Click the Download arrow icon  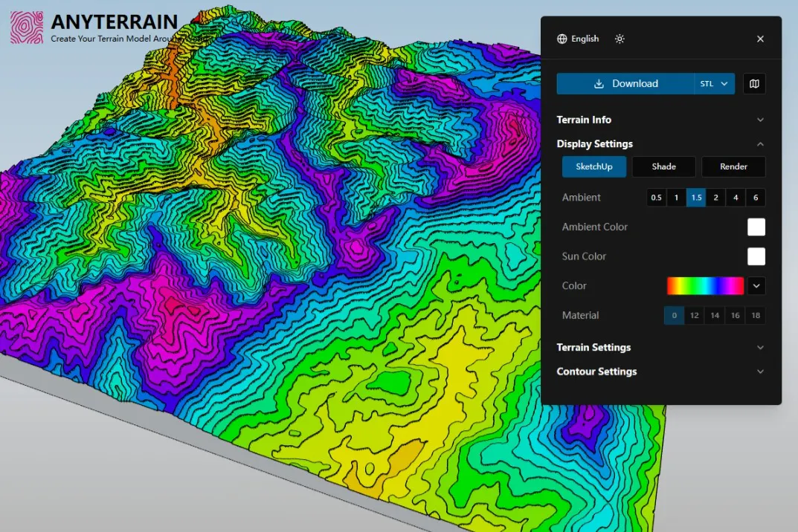point(599,84)
